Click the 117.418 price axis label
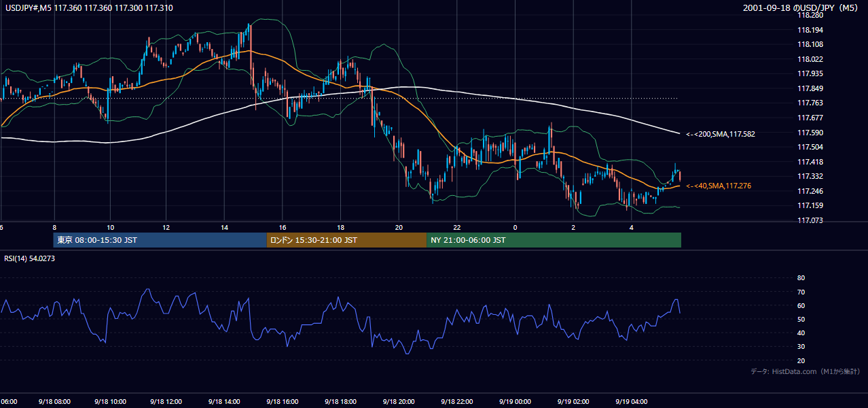This screenshot has width=868, height=408. point(810,162)
